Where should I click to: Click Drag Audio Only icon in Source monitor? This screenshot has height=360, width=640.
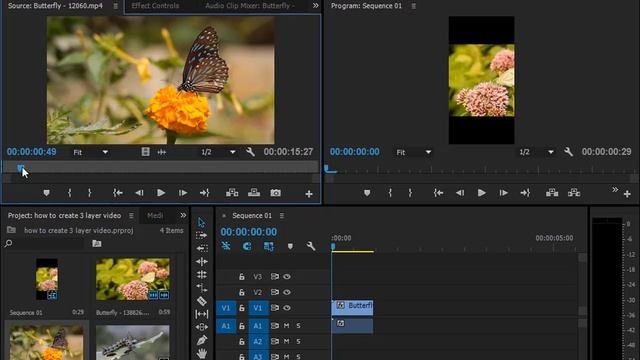point(162,152)
